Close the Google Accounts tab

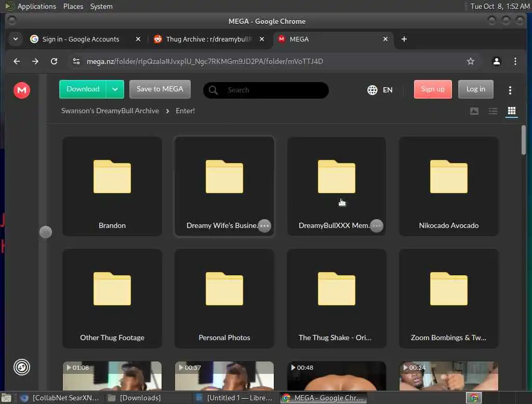pyautogui.click(x=138, y=39)
